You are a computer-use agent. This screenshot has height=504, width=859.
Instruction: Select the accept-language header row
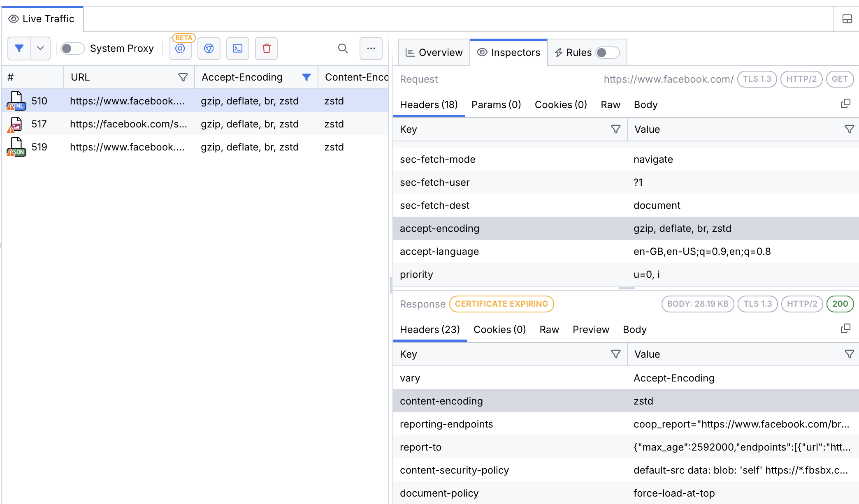click(x=626, y=251)
